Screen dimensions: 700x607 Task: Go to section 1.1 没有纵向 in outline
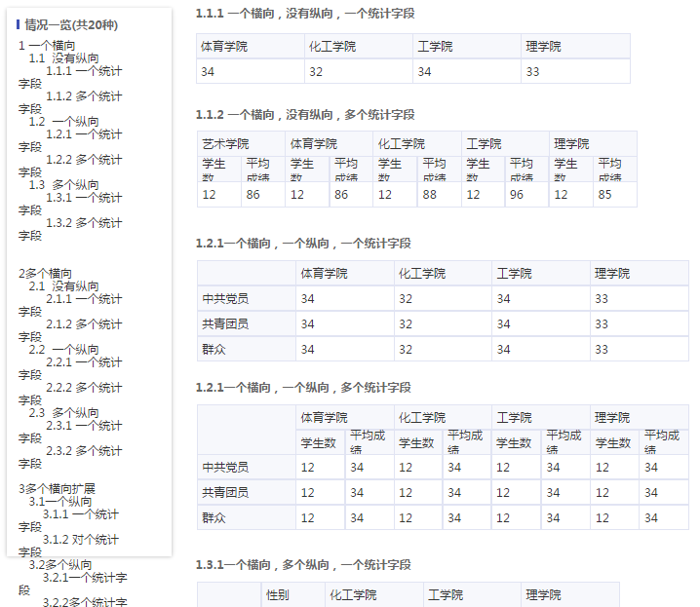(x=63, y=58)
